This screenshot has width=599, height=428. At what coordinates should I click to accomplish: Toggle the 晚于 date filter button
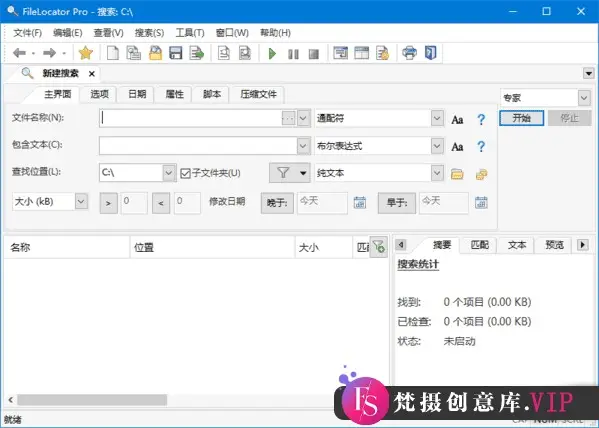(x=277, y=203)
